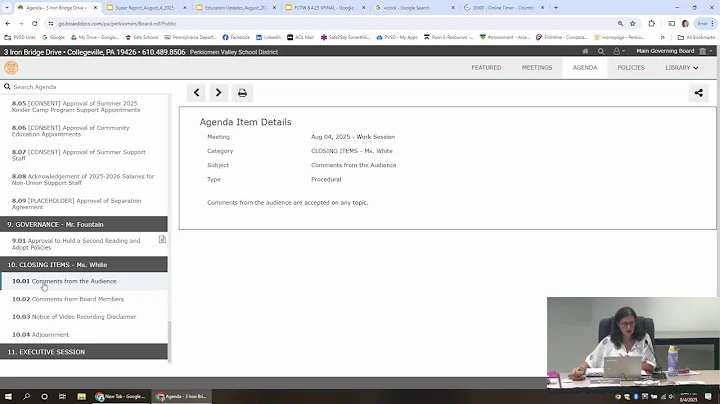Screen dimensions: 720x404
Task: Click the search magnifier in BoardDocs header
Action: pos(601,51)
